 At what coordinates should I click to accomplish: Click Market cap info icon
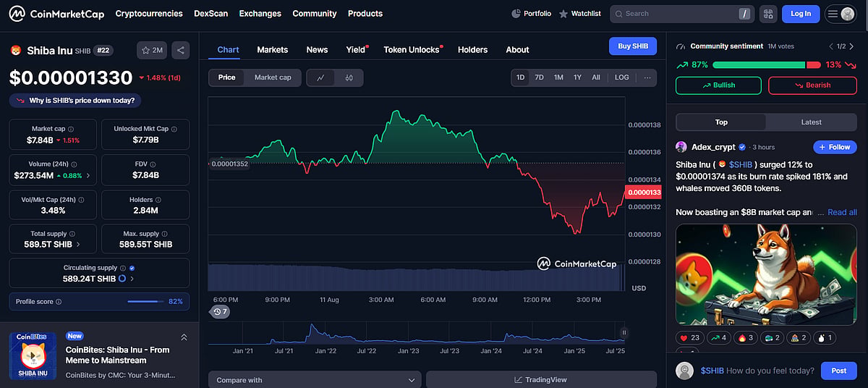[x=71, y=129]
